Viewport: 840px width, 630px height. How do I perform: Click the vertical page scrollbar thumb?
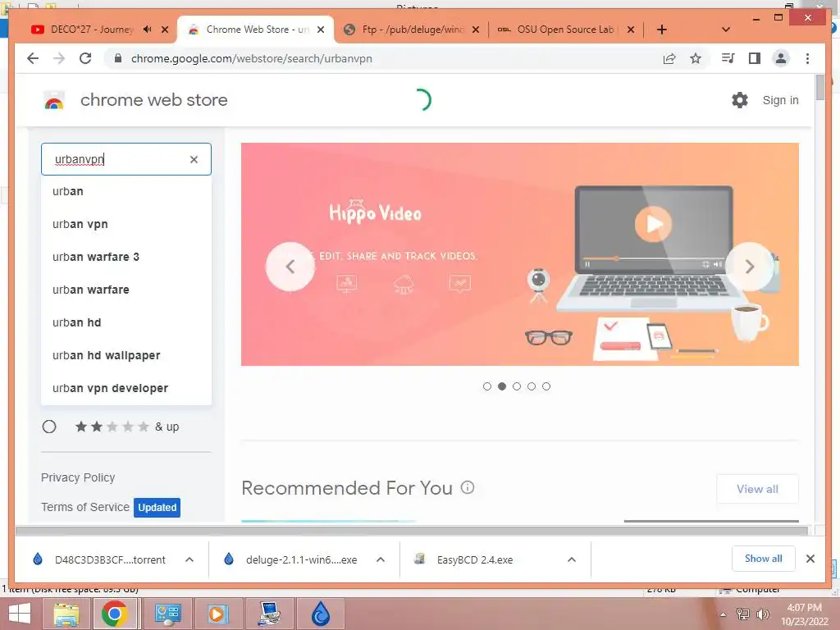(x=819, y=87)
